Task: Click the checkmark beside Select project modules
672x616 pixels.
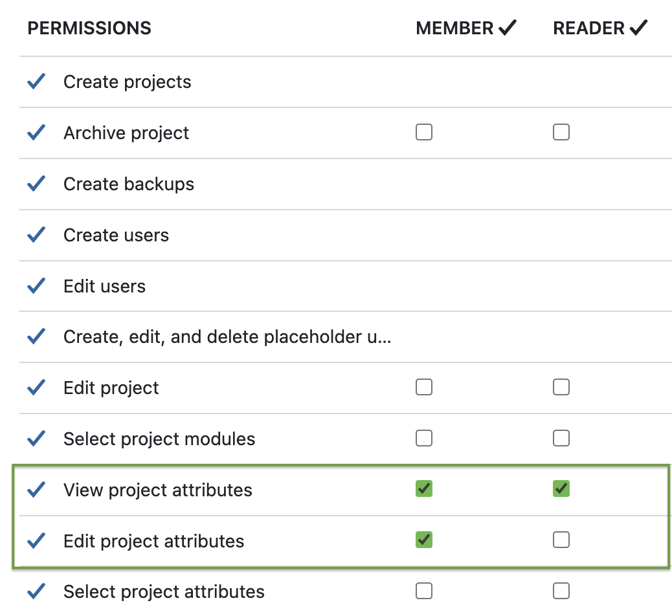Action: click(36, 438)
